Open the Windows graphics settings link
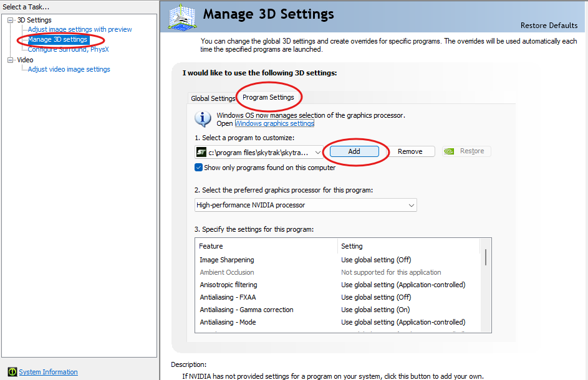588x380 pixels. pos(274,123)
